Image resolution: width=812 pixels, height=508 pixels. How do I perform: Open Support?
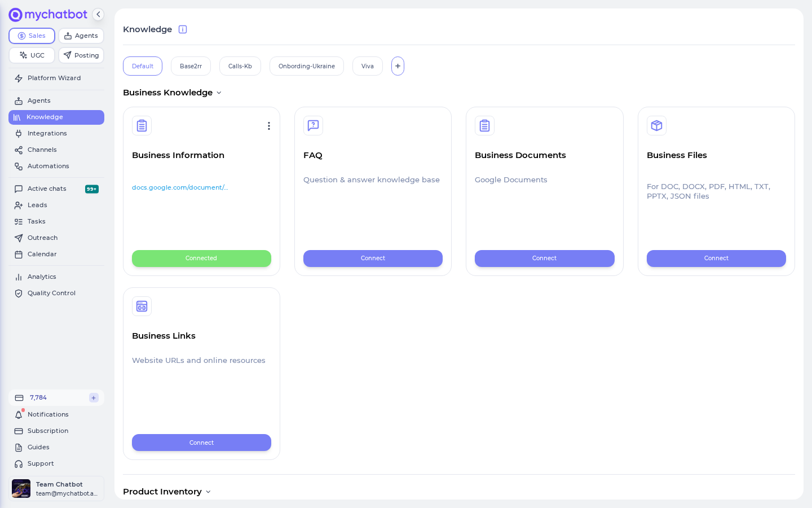coord(56,464)
